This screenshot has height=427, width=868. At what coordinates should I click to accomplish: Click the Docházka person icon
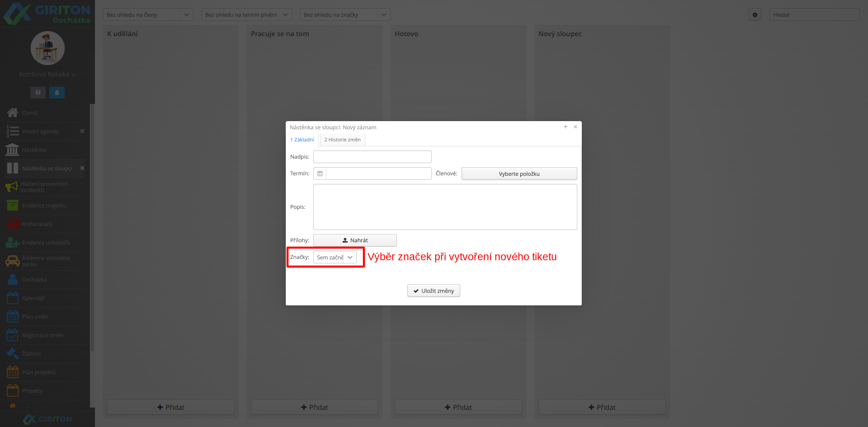click(13, 279)
